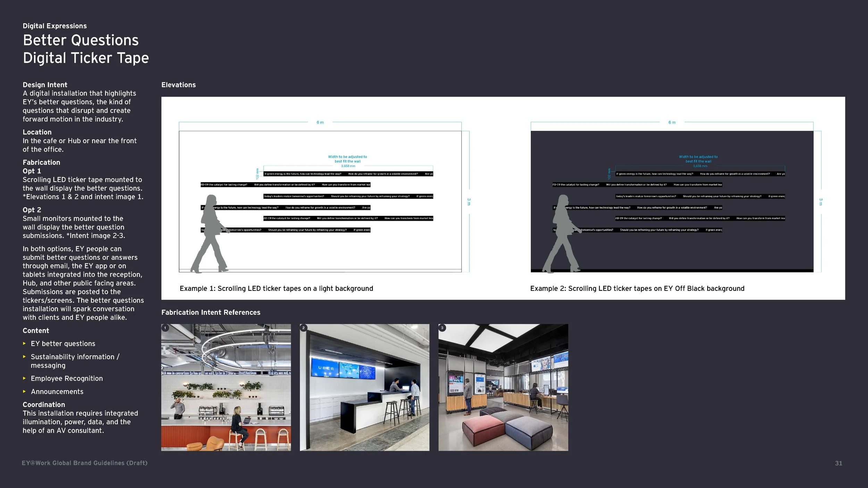Click the 6 m dimension label in Example 1
This screenshot has width=868, height=488.
pyautogui.click(x=320, y=123)
